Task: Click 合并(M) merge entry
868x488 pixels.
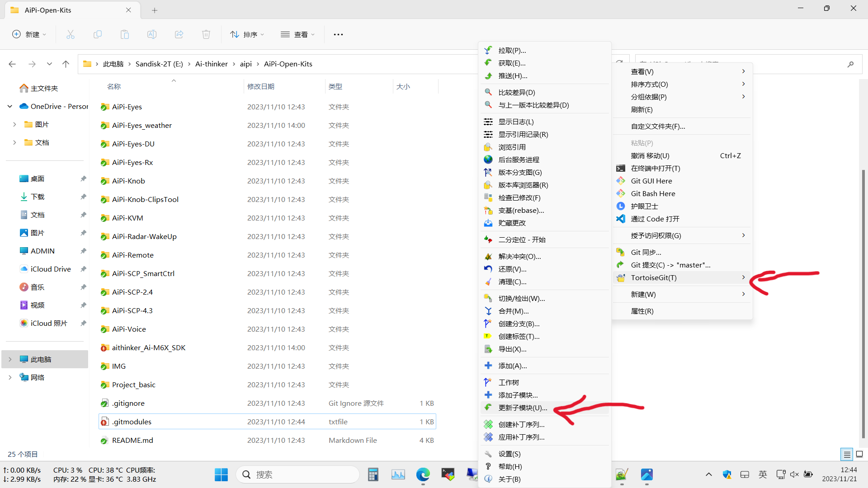Action: 545,311
